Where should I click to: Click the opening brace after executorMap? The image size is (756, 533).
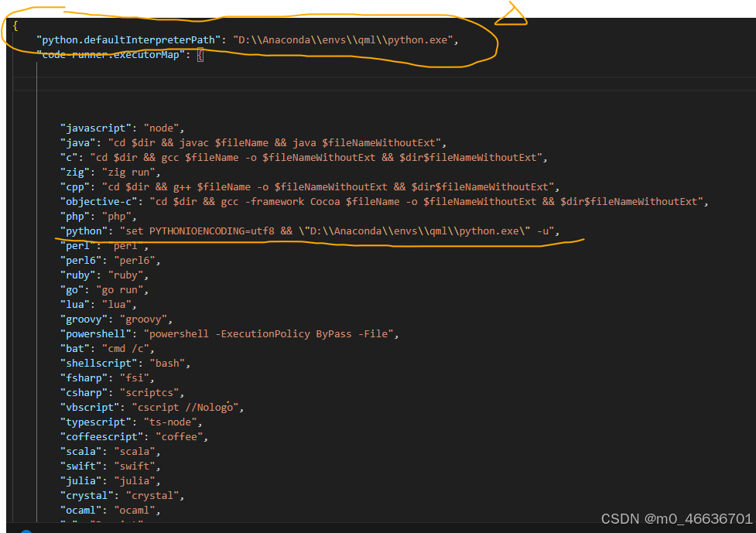tap(200, 55)
